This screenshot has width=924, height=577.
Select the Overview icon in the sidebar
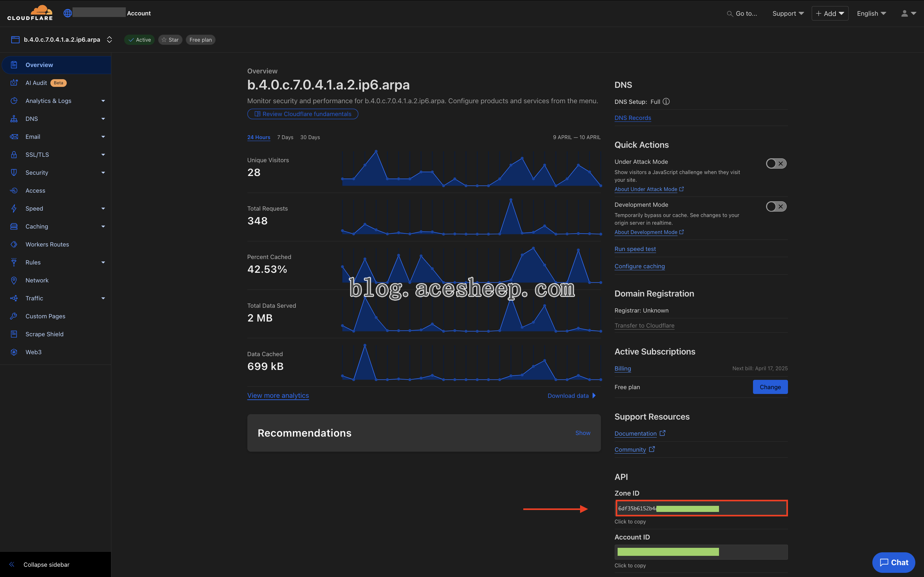(14, 65)
